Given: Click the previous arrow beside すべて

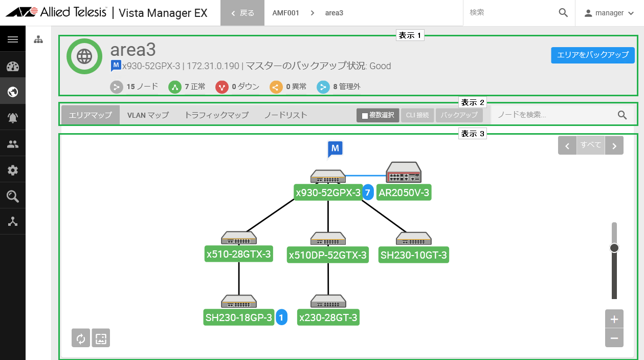Looking at the screenshot, I should (567, 145).
